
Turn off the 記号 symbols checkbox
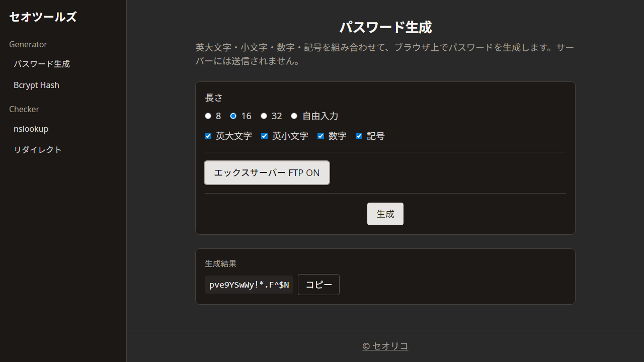click(x=359, y=136)
